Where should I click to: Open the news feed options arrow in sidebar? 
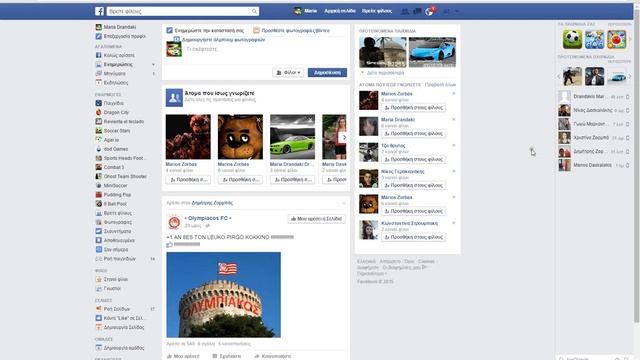(153, 64)
